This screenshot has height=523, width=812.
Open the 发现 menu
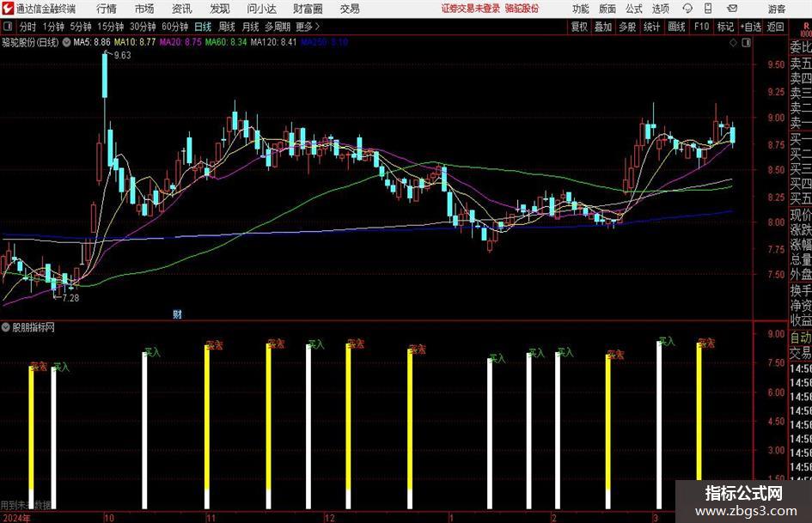pyautogui.click(x=220, y=9)
